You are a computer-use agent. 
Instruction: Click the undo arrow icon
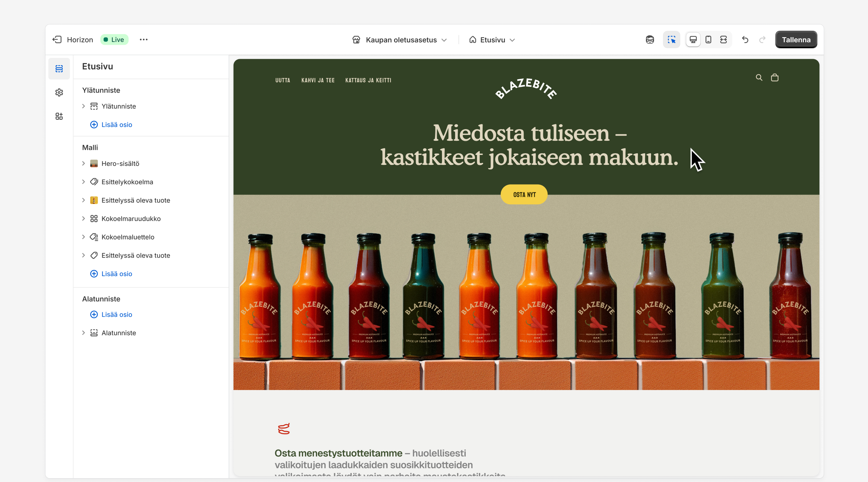tap(745, 40)
